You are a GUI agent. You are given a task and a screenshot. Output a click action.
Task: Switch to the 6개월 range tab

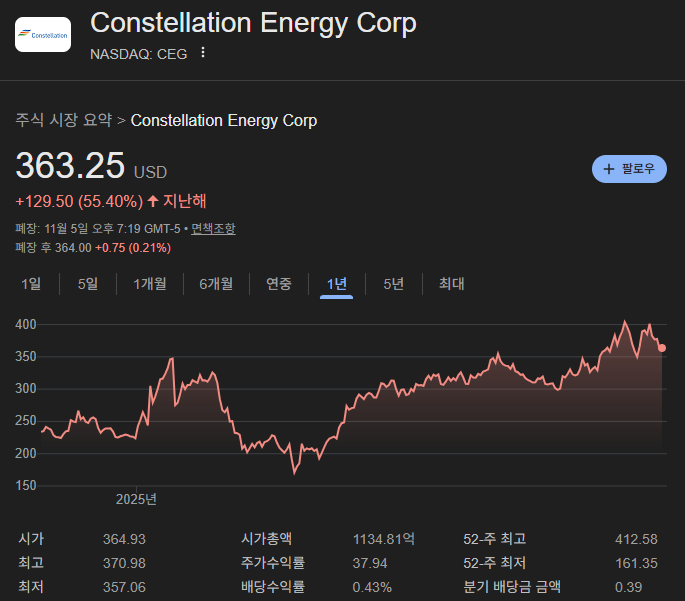coord(216,284)
